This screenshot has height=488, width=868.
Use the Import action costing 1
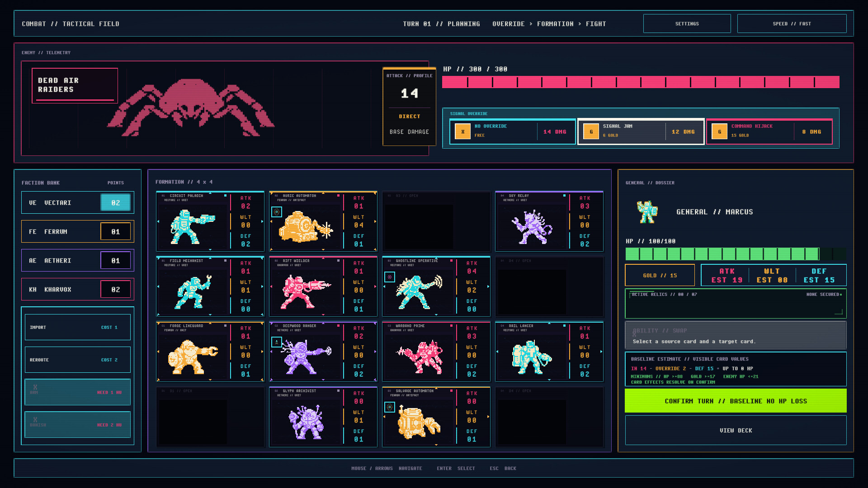click(78, 327)
